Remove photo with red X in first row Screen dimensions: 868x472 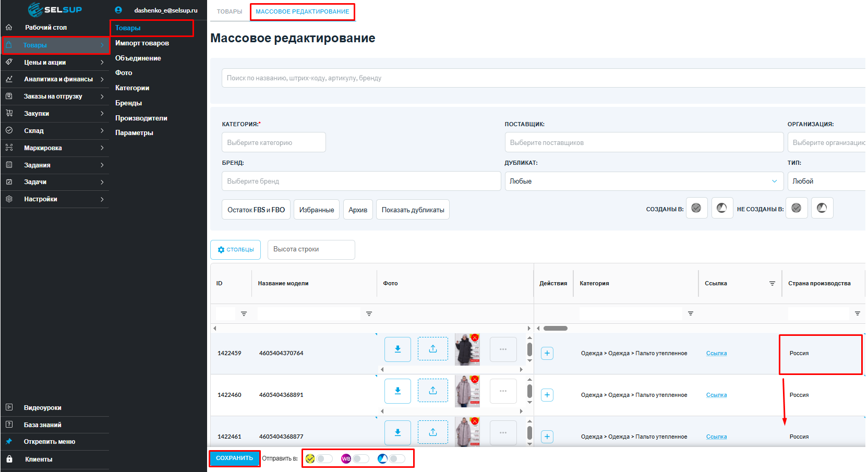point(475,338)
